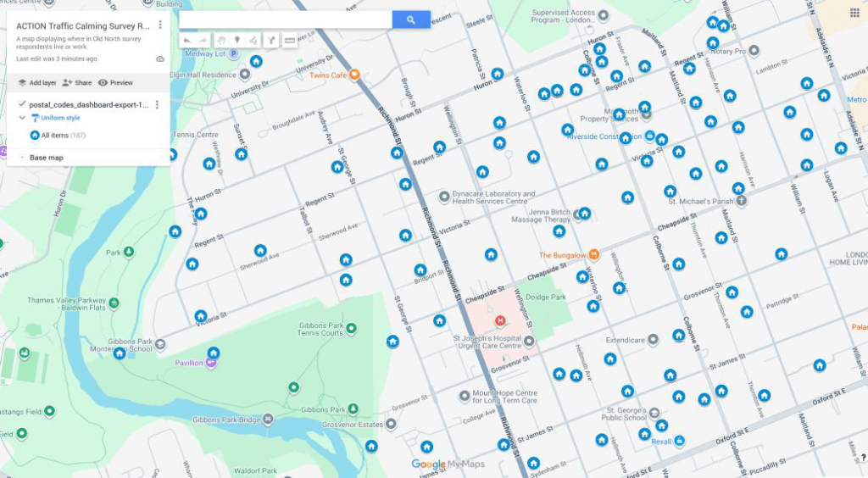Click inside the map search box
The width and height of the screenshot is (868, 478).
pyautogui.click(x=285, y=19)
